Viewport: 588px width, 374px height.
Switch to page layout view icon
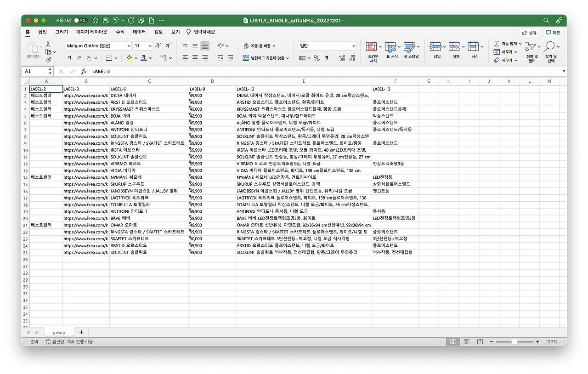(x=466, y=342)
